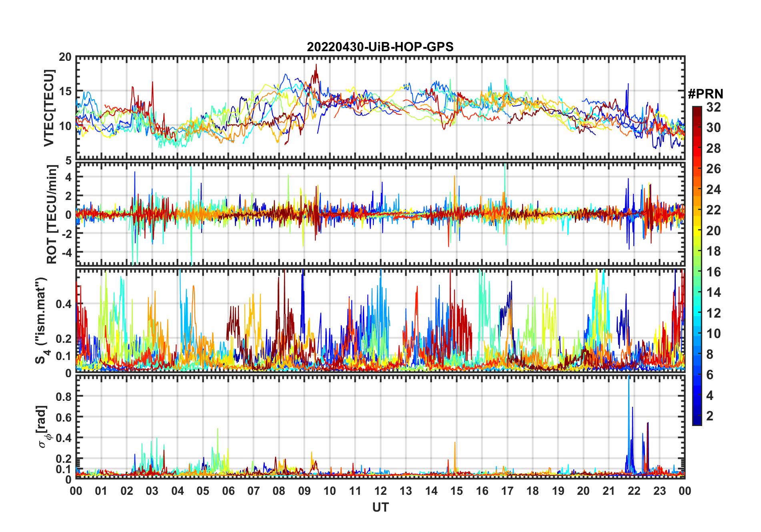The width and height of the screenshot is (761, 532).
Task: Click the 06 hour tick on the UT axis
Action: click(228, 491)
